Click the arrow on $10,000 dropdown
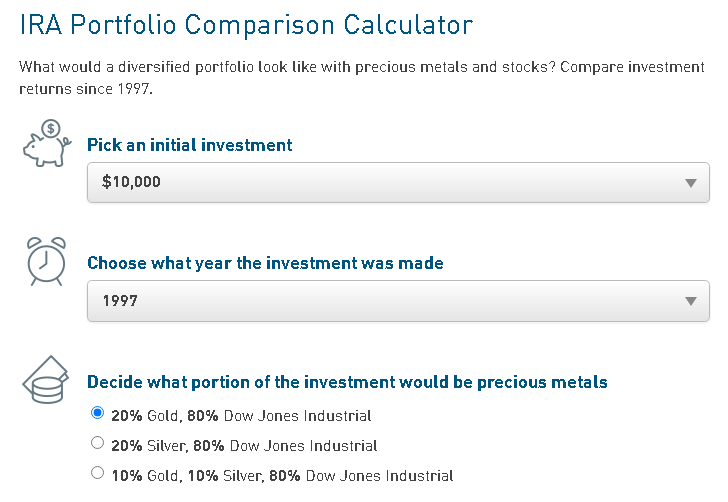 690,183
